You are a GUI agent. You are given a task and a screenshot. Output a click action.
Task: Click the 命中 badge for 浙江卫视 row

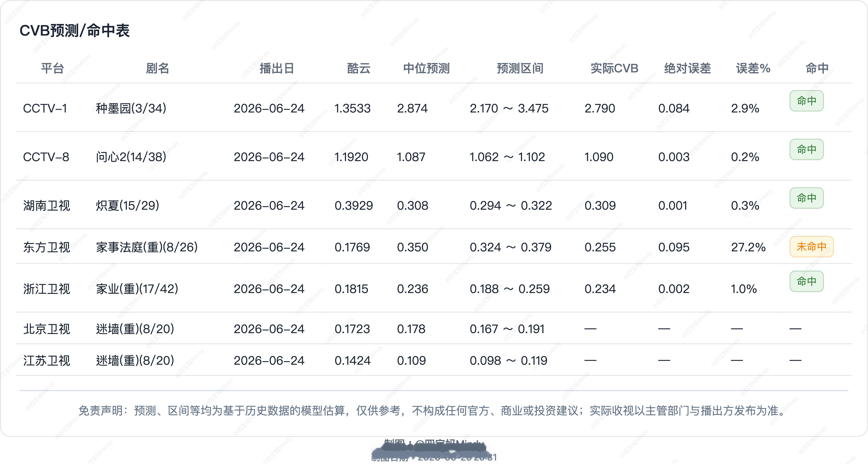coord(806,281)
